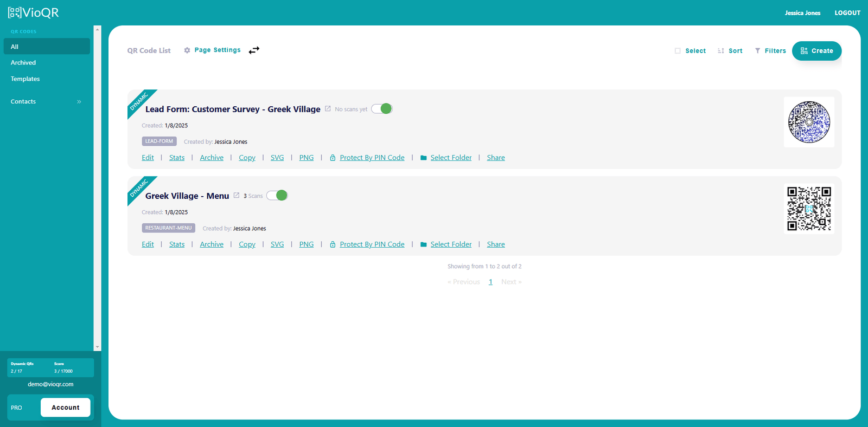Click the round blue Customer Survey QR thumbnail
Image resolution: width=868 pixels, height=427 pixels.
coord(809,122)
